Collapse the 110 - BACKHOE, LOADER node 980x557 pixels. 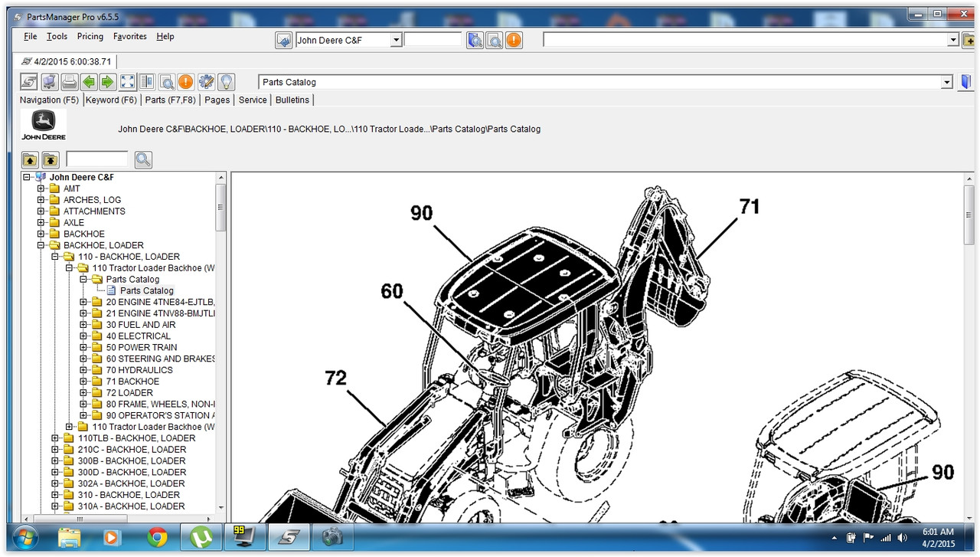click(x=55, y=257)
